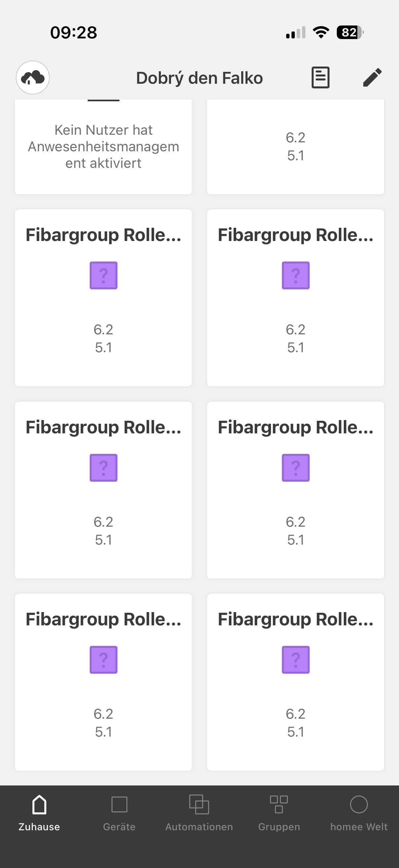Open the "Kein Nutzer hat Anwesenheitsmanagement aktiviert" card
This screenshot has height=868, width=399.
103,147
